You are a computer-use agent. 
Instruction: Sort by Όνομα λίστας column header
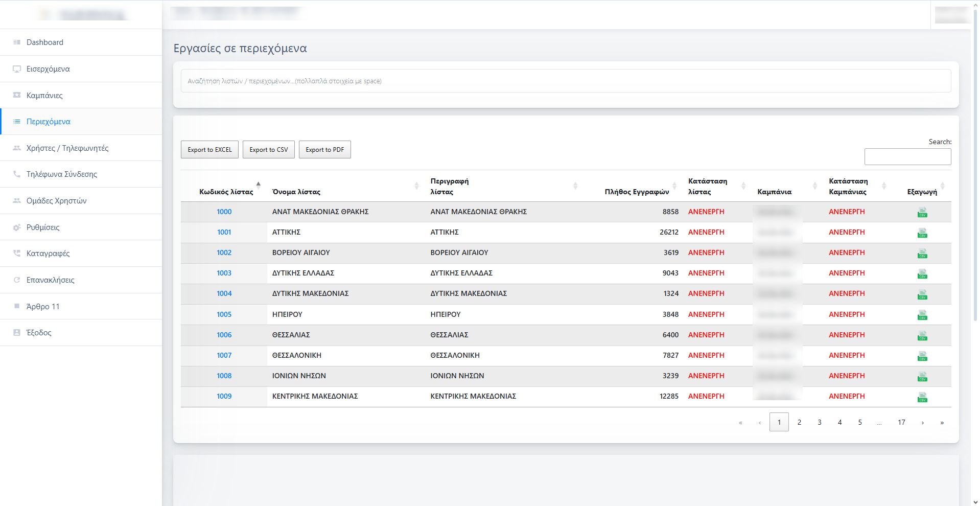296,192
